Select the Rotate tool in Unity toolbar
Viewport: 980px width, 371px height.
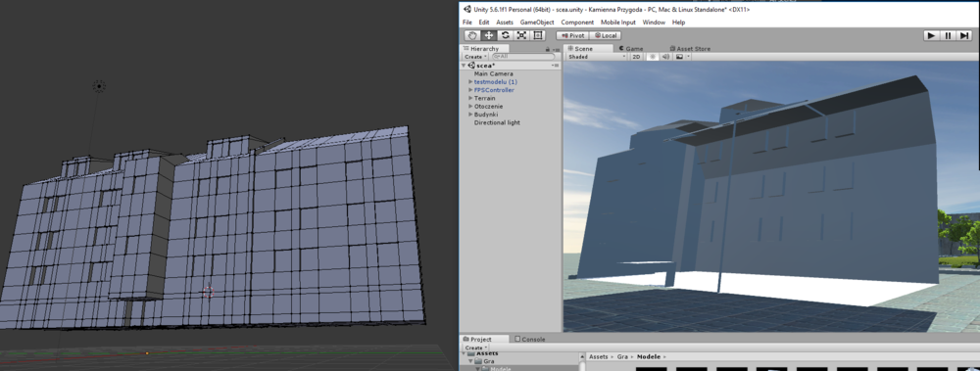pos(505,35)
